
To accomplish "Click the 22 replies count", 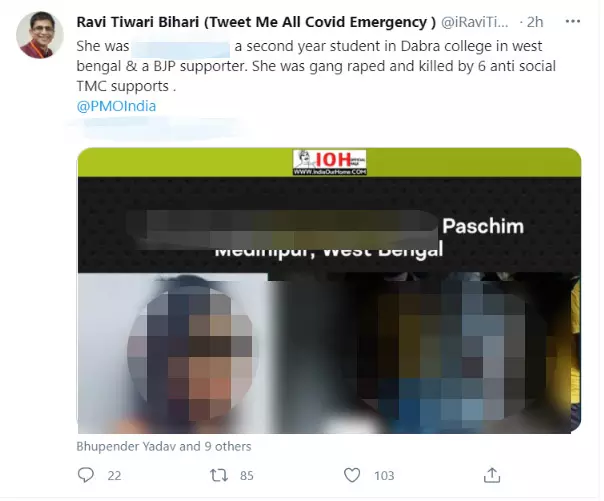I will (x=114, y=476).
